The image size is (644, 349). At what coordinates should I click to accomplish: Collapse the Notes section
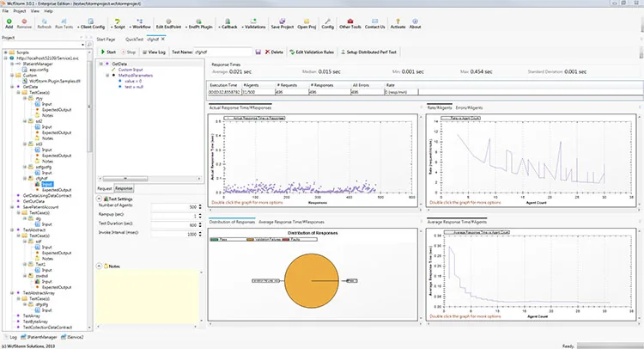tap(99, 266)
